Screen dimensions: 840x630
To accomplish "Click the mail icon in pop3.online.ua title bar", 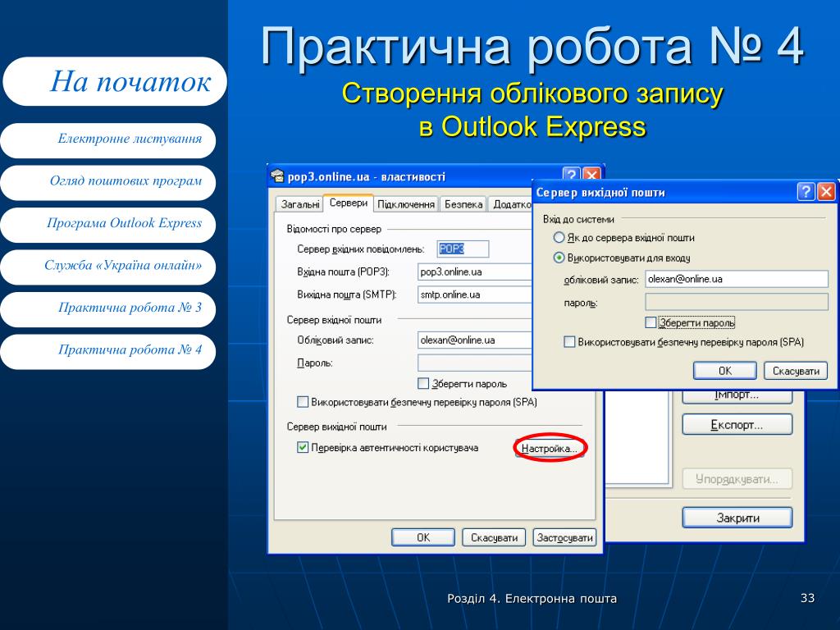I will (277, 176).
